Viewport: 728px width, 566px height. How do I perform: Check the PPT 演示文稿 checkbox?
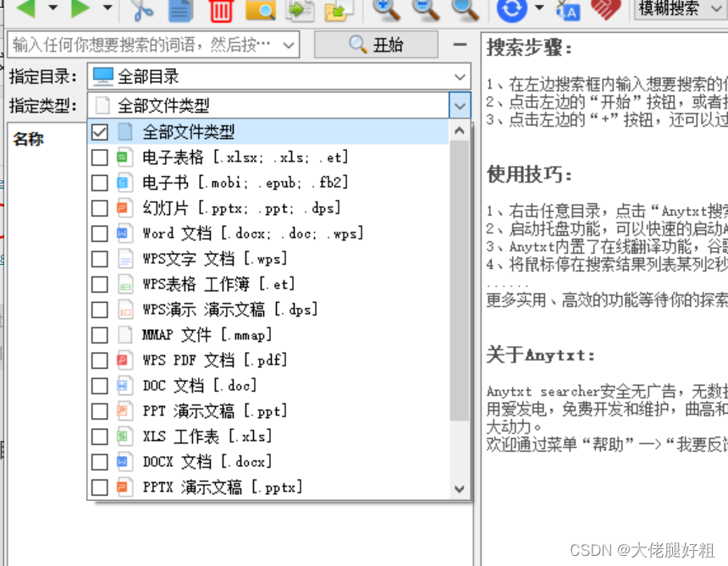coord(100,411)
